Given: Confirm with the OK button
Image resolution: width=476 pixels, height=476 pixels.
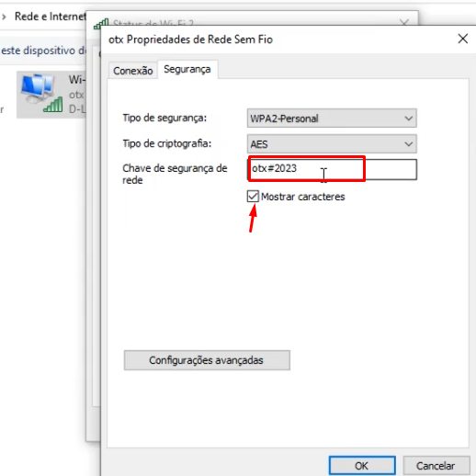Looking at the screenshot, I should pyautogui.click(x=362, y=466).
